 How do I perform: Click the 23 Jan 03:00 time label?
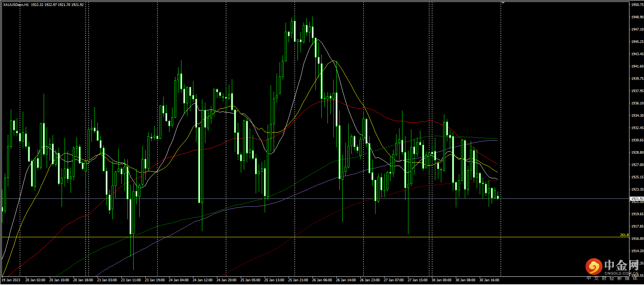[x=107, y=280]
